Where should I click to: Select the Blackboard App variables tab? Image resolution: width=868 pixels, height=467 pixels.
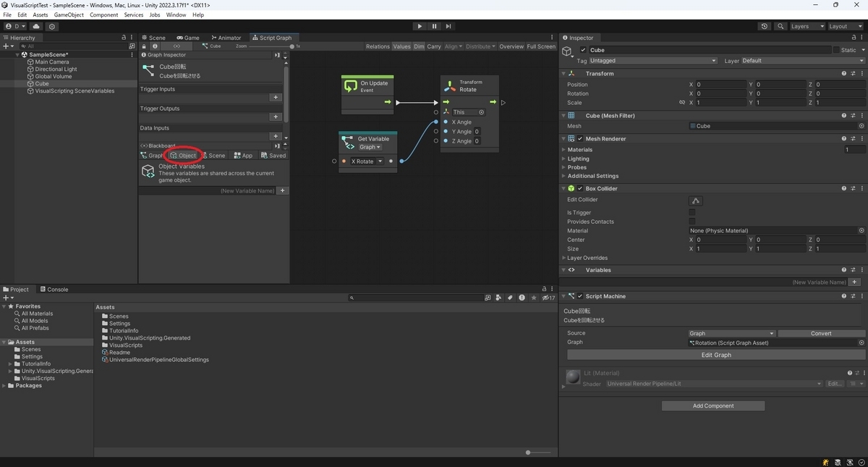click(x=243, y=155)
